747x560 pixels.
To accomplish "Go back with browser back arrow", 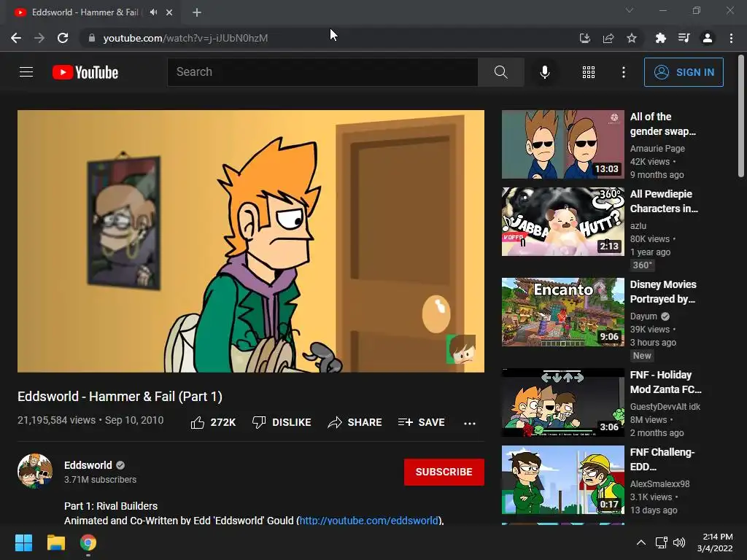I will click(16, 38).
